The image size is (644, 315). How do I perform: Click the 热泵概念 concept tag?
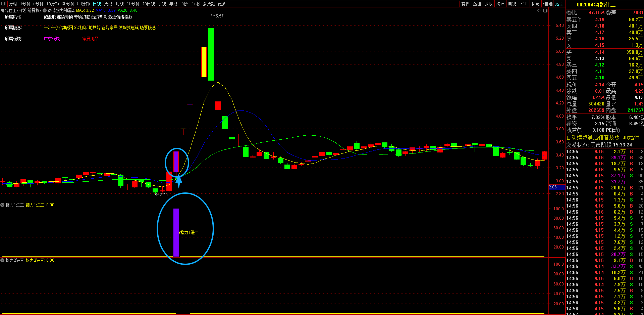148,28
